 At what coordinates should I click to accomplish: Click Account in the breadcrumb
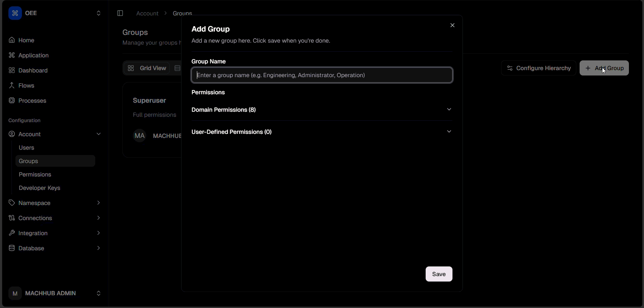(147, 13)
